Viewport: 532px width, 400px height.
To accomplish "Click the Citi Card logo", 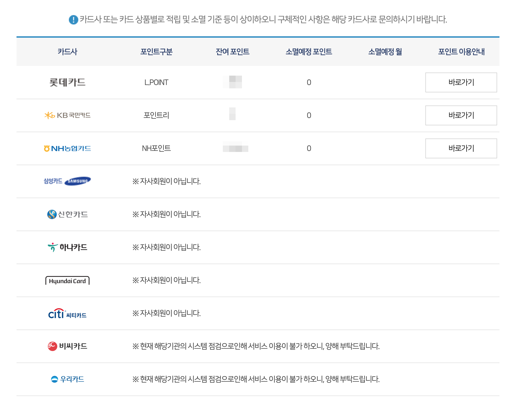I will [x=67, y=313].
